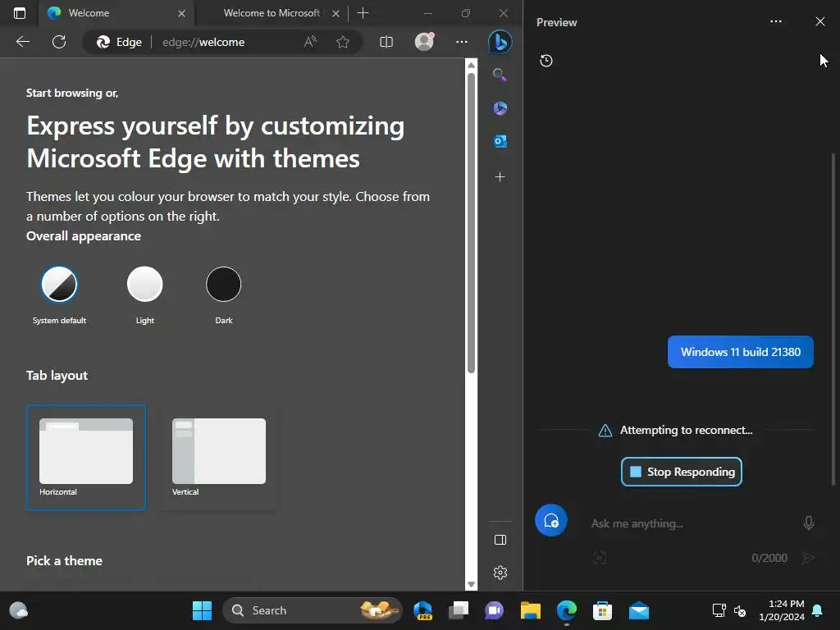
Task: Go back with the back arrow
Action: coord(22,42)
